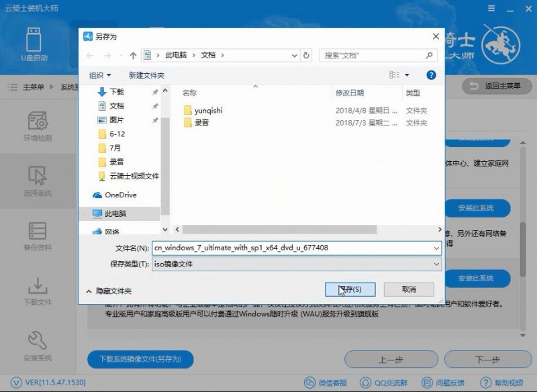The height and width of the screenshot is (392, 537).
Task: Open 下载 quick access item
Action: pyautogui.click(x=111, y=91)
